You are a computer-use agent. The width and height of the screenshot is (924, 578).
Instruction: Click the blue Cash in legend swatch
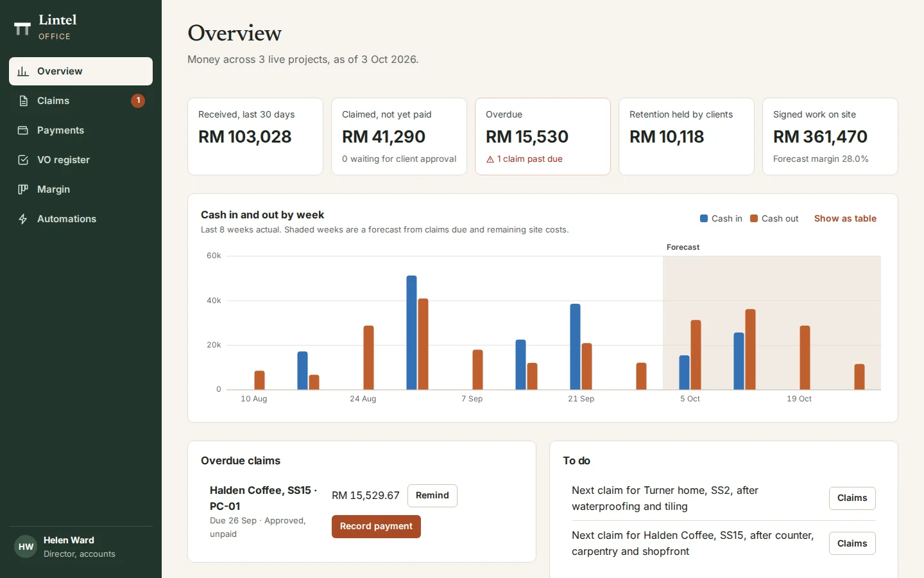click(704, 218)
